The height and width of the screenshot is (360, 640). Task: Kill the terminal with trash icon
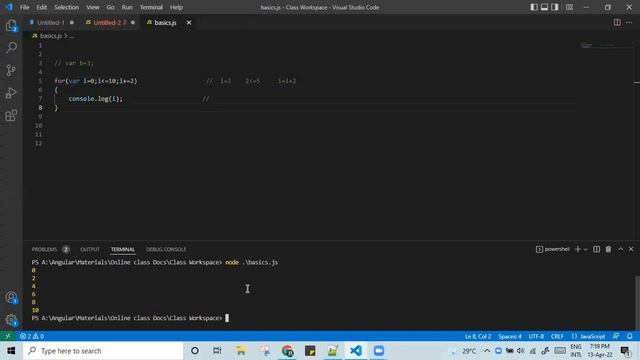tap(608, 249)
